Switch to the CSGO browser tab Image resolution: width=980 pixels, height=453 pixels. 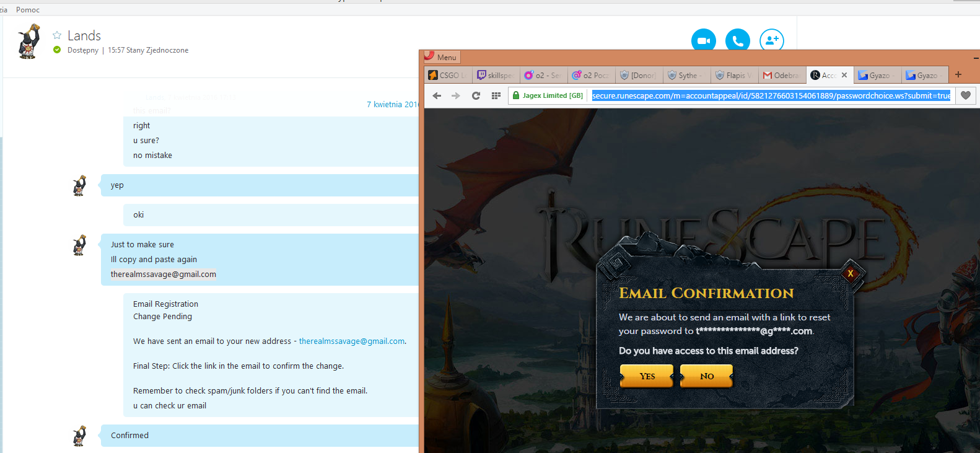448,75
